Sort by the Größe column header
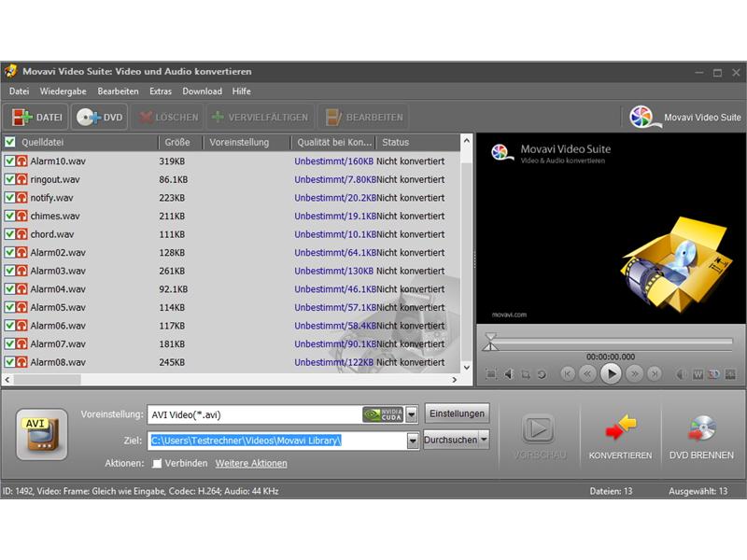Screen dimensions: 747x560 (x=180, y=142)
